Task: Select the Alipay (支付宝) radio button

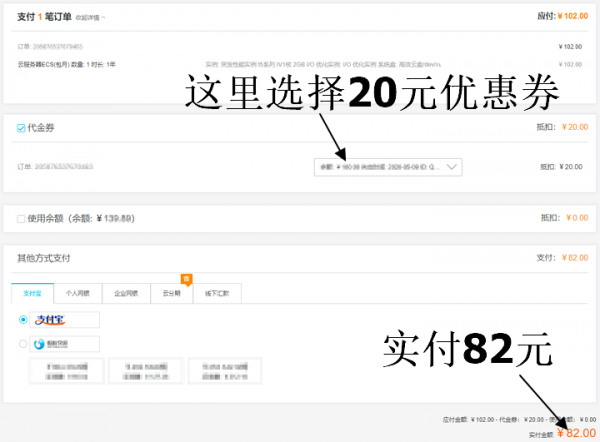Action: tap(23, 320)
